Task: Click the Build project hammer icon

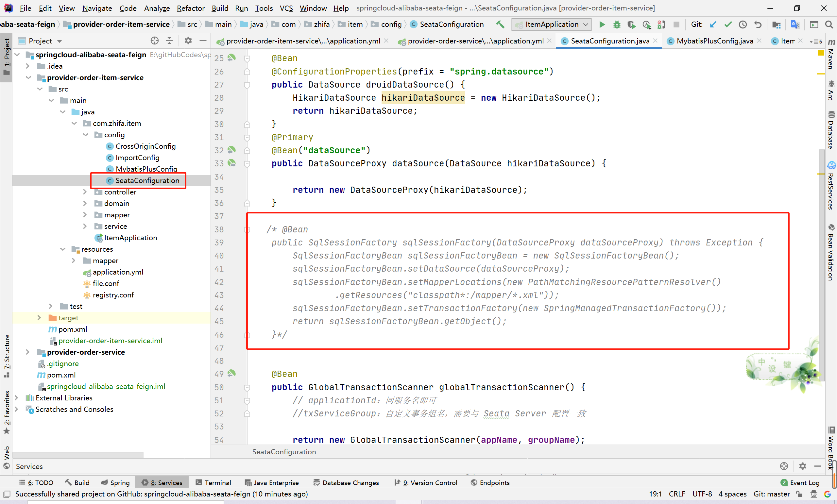Action: click(x=500, y=25)
